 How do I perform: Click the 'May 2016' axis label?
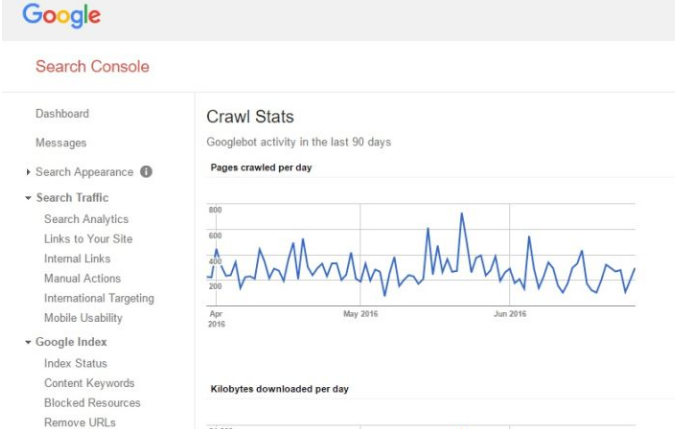click(x=360, y=314)
